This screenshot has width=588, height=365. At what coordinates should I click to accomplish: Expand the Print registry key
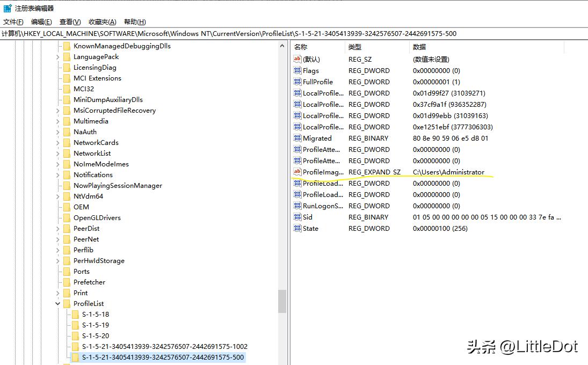tap(58, 293)
